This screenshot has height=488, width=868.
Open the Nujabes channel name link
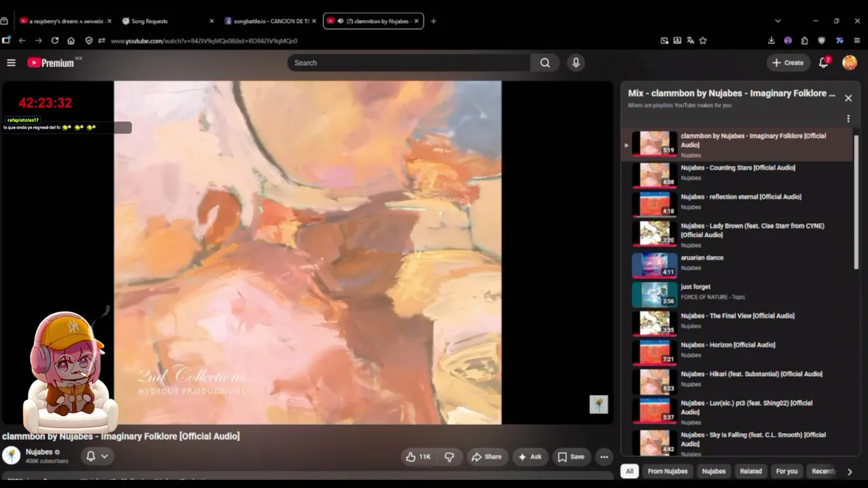point(39,452)
